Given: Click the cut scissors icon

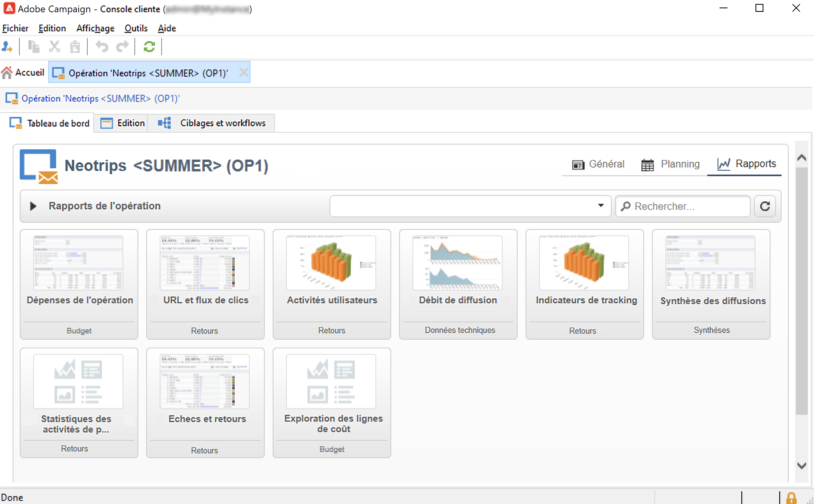Looking at the screenshot, I should click(55, 47).
